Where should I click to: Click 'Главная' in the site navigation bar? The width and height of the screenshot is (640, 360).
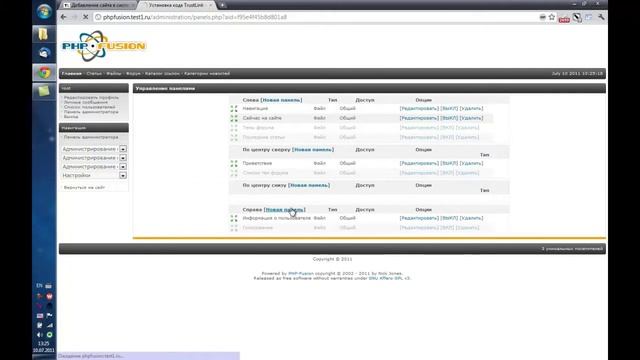pyautogui.click(x=71, y=73)
